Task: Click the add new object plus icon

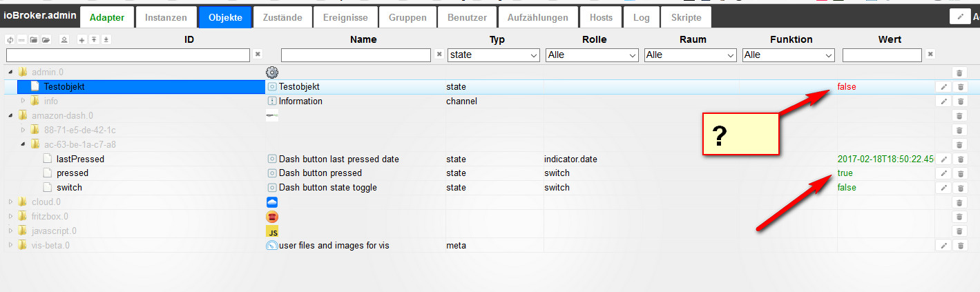Action: [x=81, y=40]
